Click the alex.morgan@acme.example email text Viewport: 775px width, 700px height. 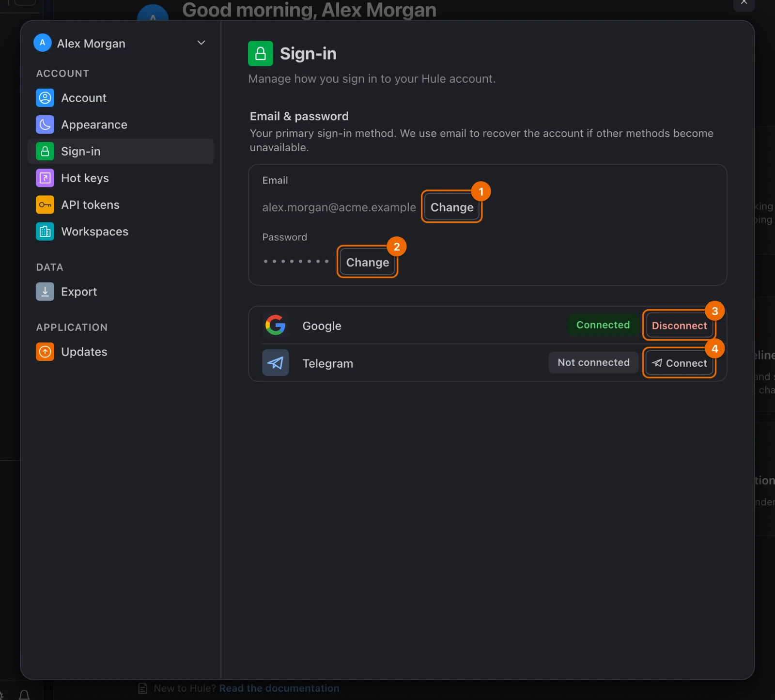pos(339,207)
